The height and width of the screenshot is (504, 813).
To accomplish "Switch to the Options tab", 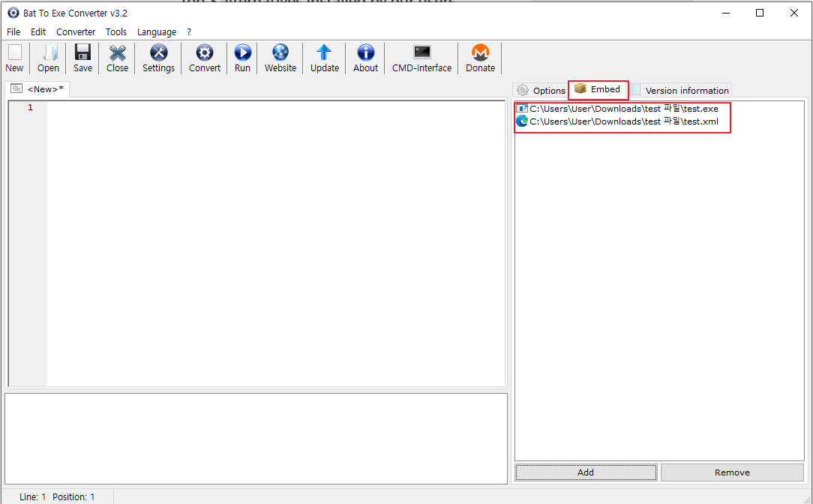I will 541,90.
